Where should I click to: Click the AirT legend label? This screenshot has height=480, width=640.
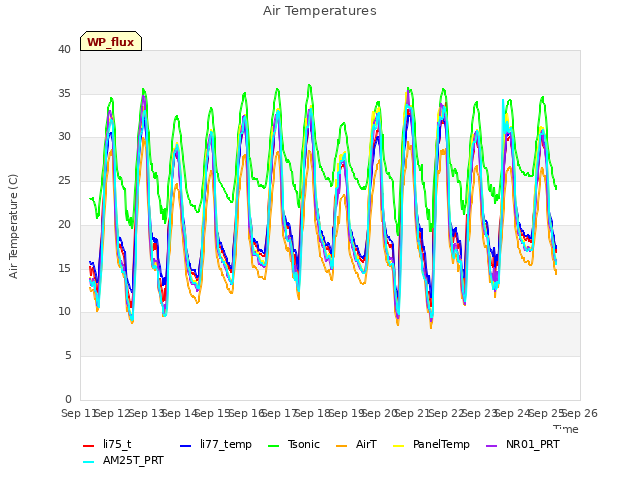coord(366,444)
